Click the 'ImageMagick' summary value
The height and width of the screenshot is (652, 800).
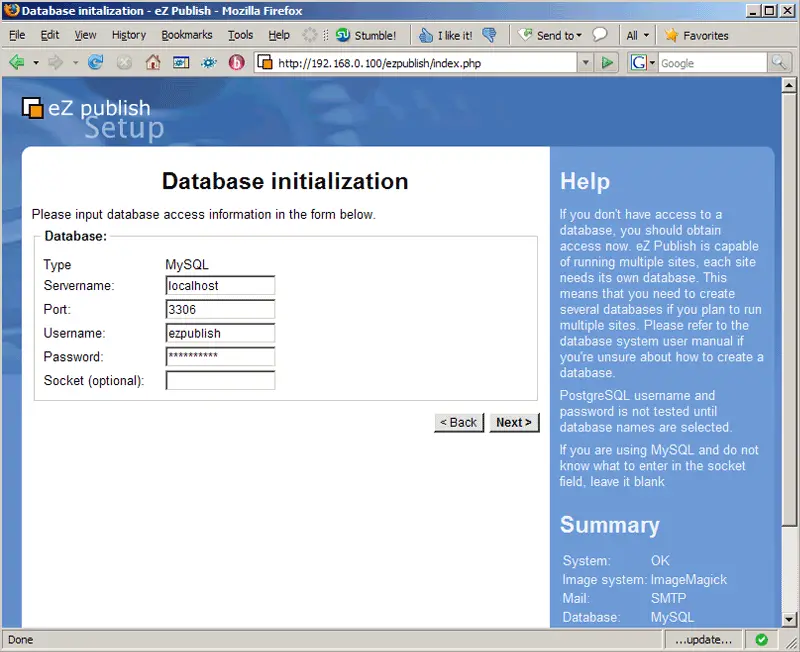coord(688,580)
